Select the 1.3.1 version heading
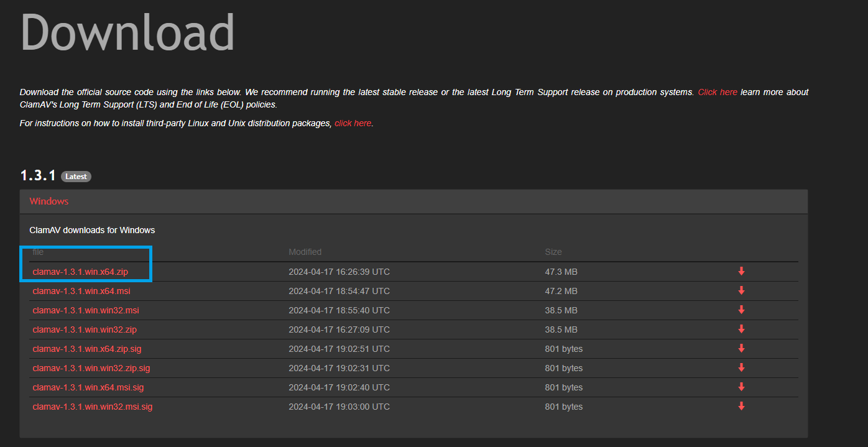This screenshot has width=868, height=447. tap(39, 176)
